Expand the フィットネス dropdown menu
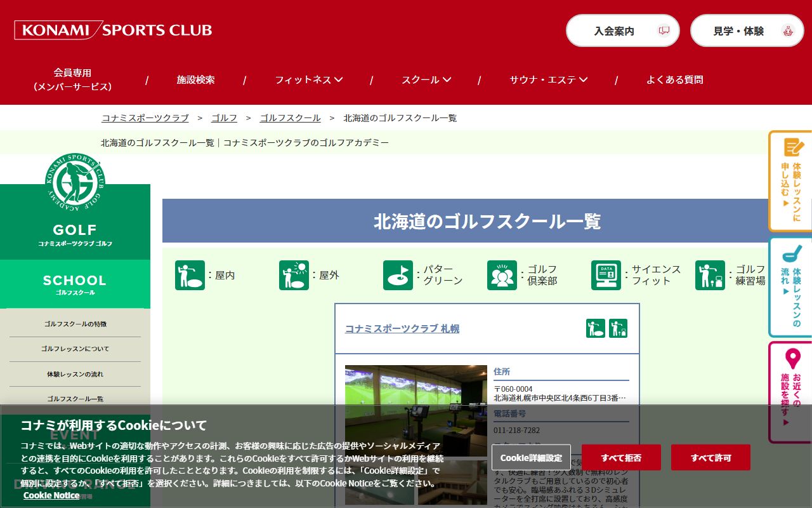 point(309,80)
